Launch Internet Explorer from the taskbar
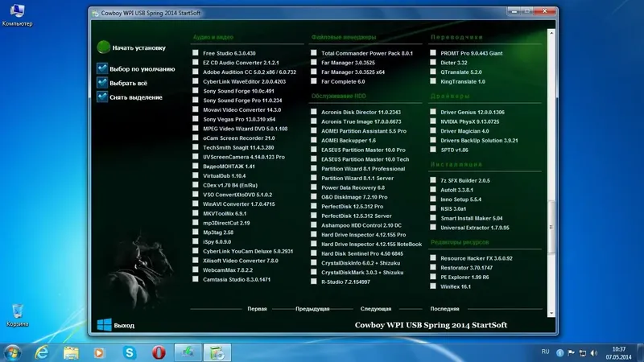This screenshot has height=362, width=644. (42, 352)
